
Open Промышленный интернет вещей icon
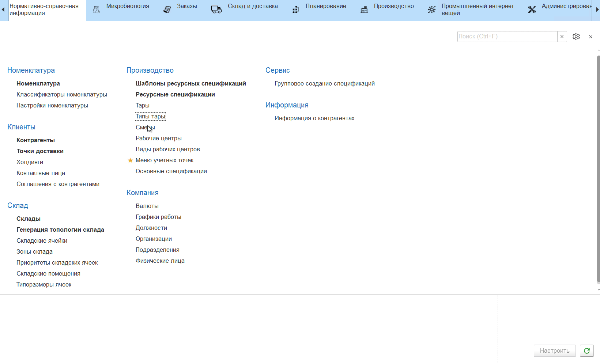432,10
